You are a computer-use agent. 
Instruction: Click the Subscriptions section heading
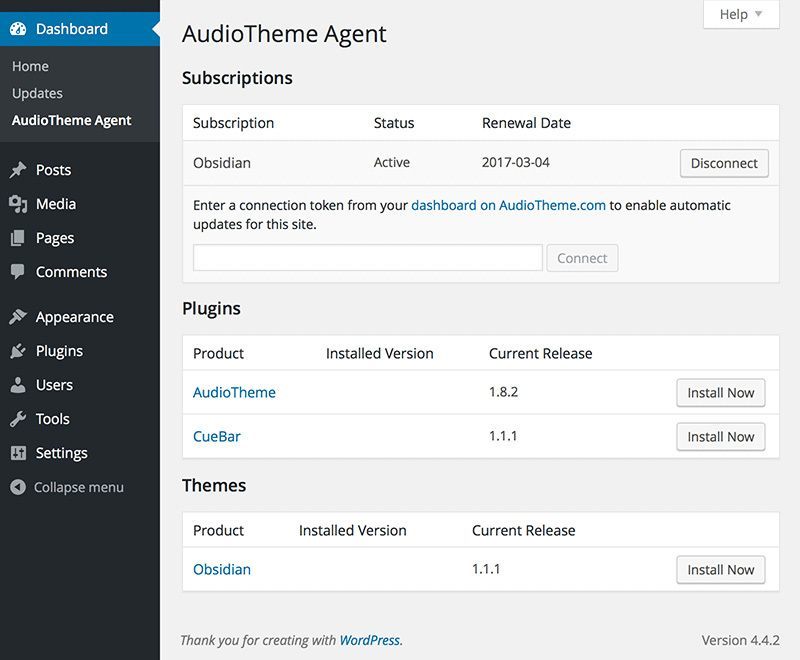click(237, 78)
